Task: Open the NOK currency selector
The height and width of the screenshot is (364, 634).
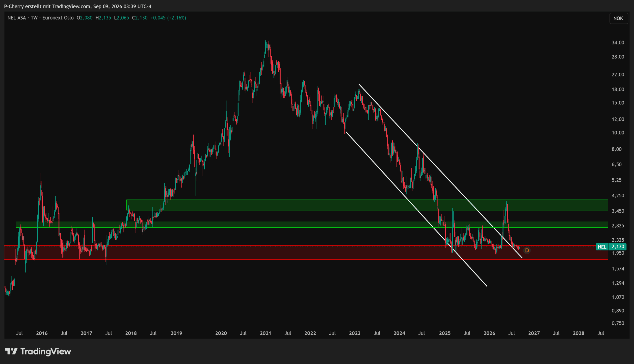Action: tap(618, 19)
